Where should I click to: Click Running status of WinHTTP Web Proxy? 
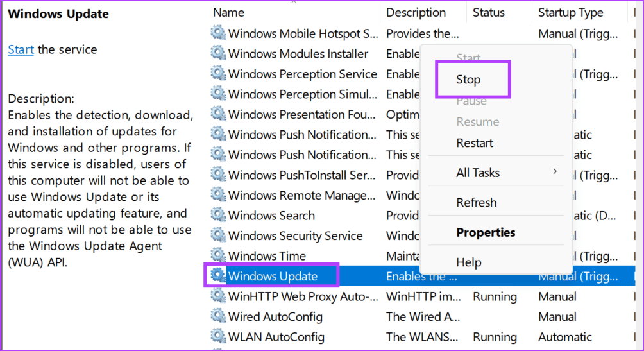tap(495, 296)
